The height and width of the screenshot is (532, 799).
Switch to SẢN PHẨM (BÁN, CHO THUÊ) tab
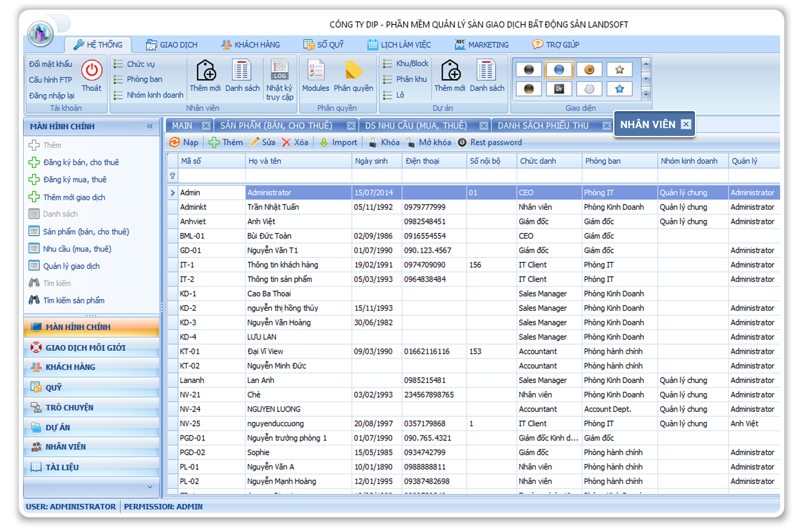[276, 126]
